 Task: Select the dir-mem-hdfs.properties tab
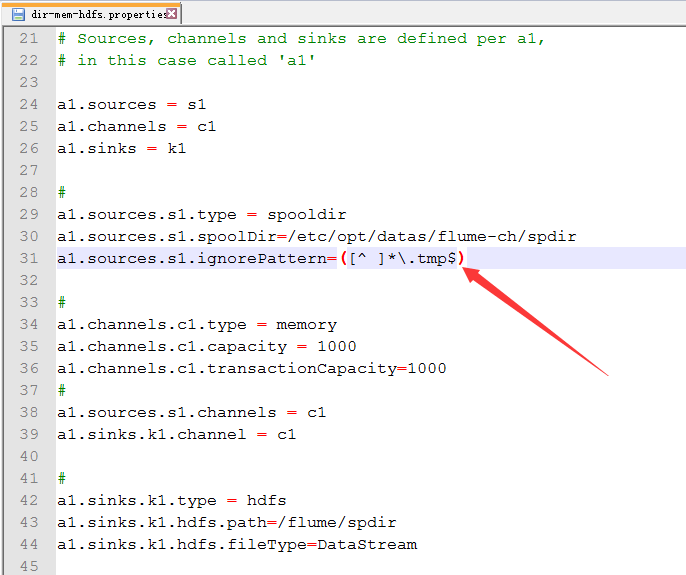pyautogui.click(x=91, y=14)
